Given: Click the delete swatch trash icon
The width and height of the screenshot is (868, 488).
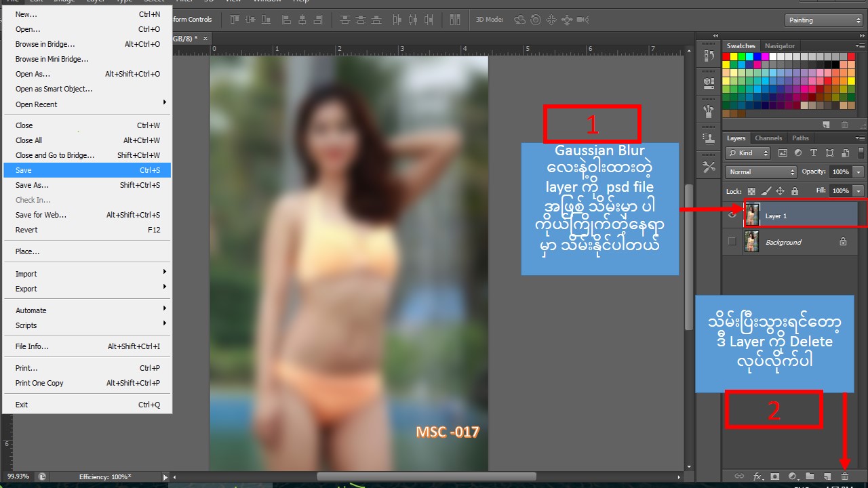Looking at the screenshot, I should (845, 125).
